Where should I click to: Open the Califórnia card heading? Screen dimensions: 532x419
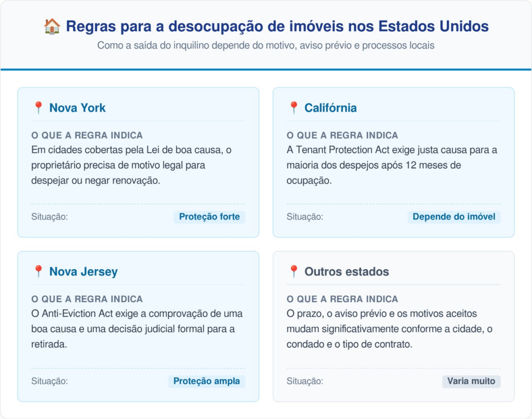(330, 108)
